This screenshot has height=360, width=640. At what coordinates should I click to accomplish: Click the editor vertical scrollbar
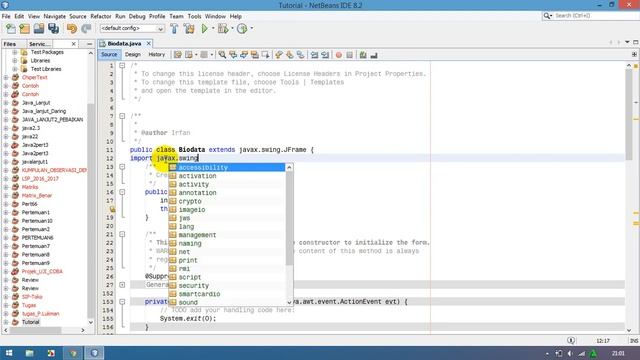(629, 114)
